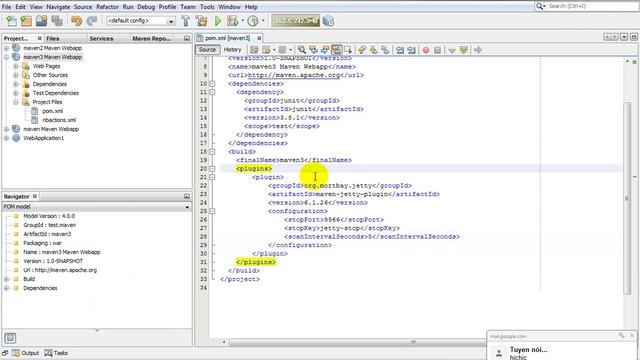Collapse code fold at line 20 plugins

[x=212, y=169]
